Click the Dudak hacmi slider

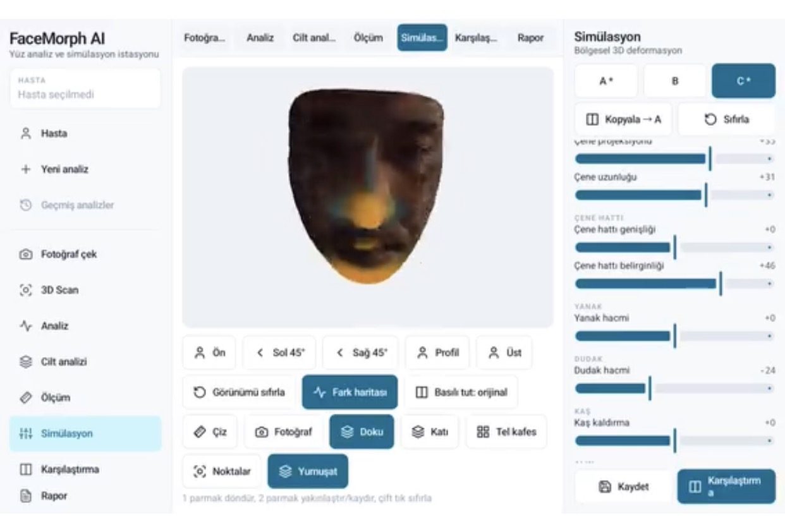[x=674, y=389]
